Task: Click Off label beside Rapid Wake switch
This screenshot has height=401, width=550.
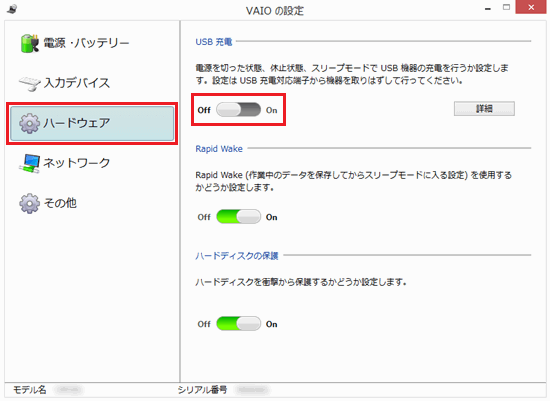Action: coord(204,217)
